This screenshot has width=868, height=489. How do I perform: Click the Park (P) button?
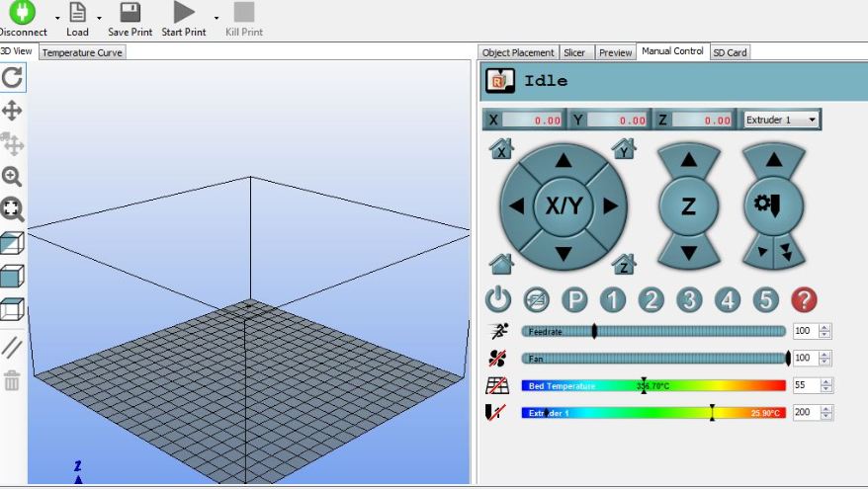click(574, 300)
